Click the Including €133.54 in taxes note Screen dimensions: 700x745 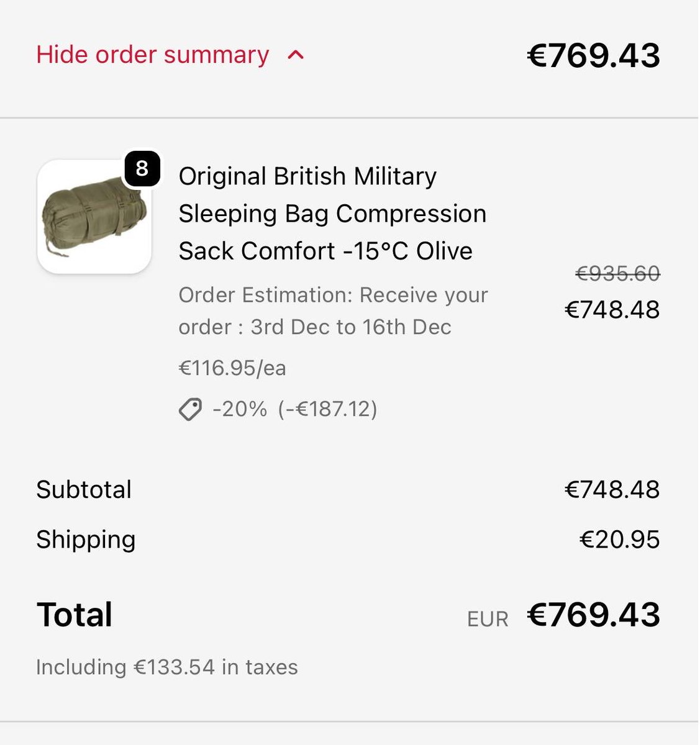tap(167, 667)
